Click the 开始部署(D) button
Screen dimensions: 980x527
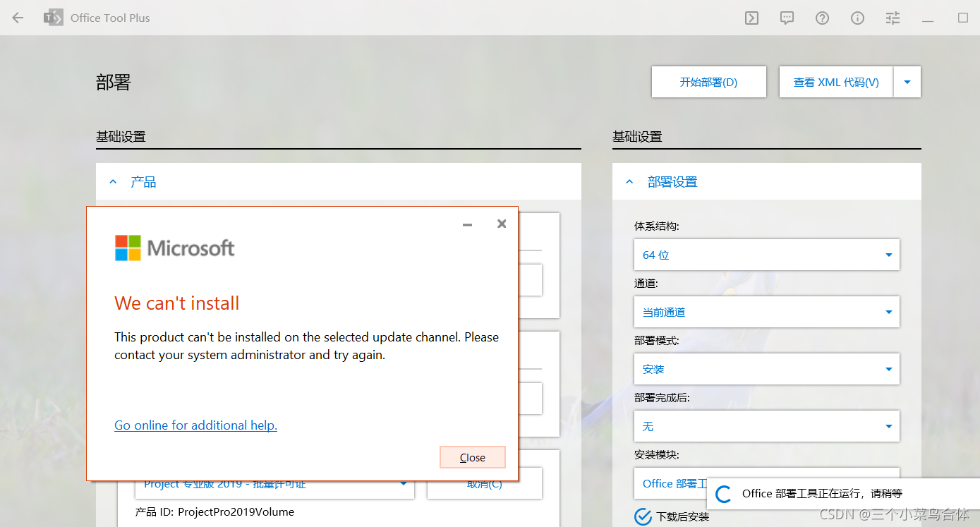pyautogui.click(x=708, y=82)
